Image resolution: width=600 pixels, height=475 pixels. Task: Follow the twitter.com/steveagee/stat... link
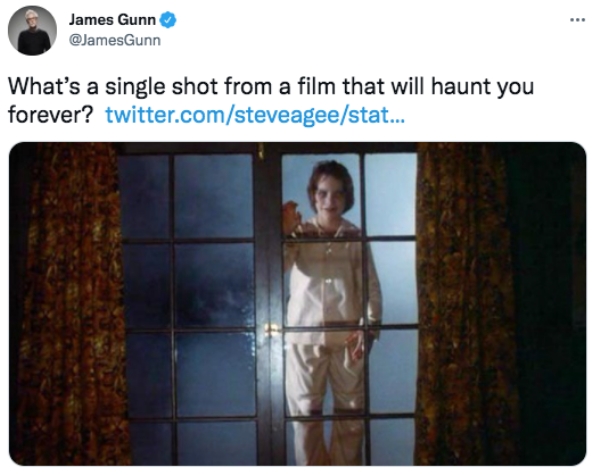click(x=254, y=114)
